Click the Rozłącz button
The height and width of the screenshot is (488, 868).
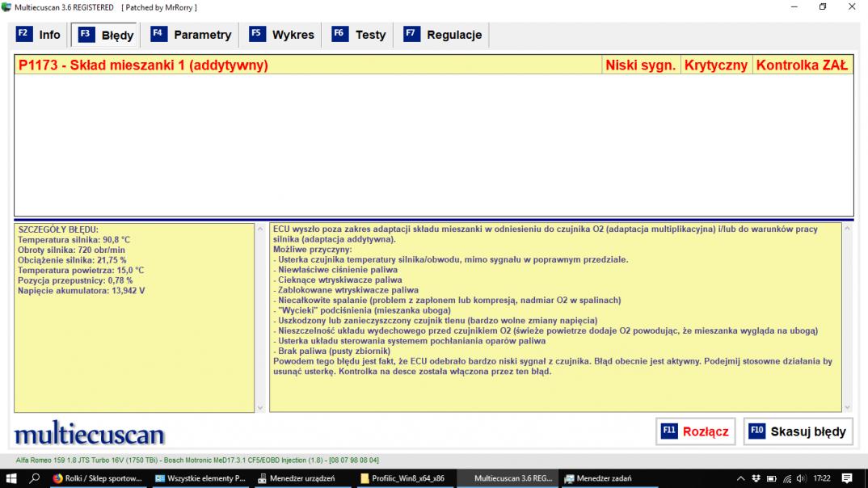(x=695, y=431)
